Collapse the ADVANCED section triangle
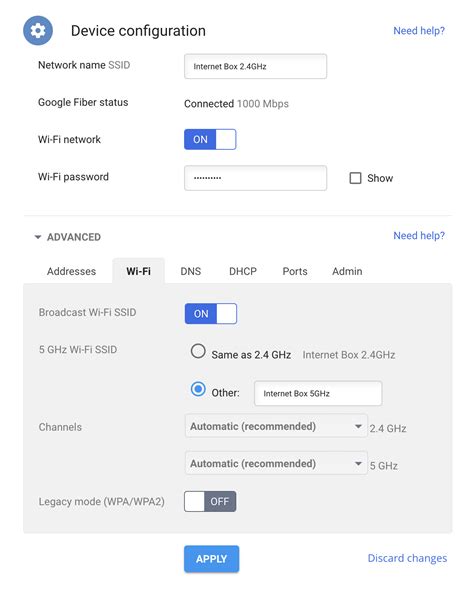This screenshot has height=605, width=474. tap(38, 237)
